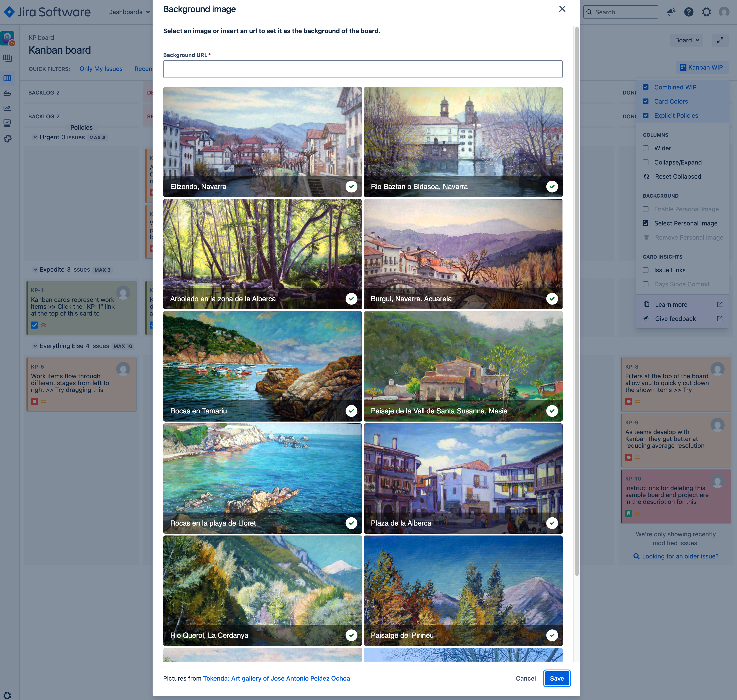Screen dimensions: 737x700
Task: Click check icon on Rio Baztan image
Action: click(552, 187)
